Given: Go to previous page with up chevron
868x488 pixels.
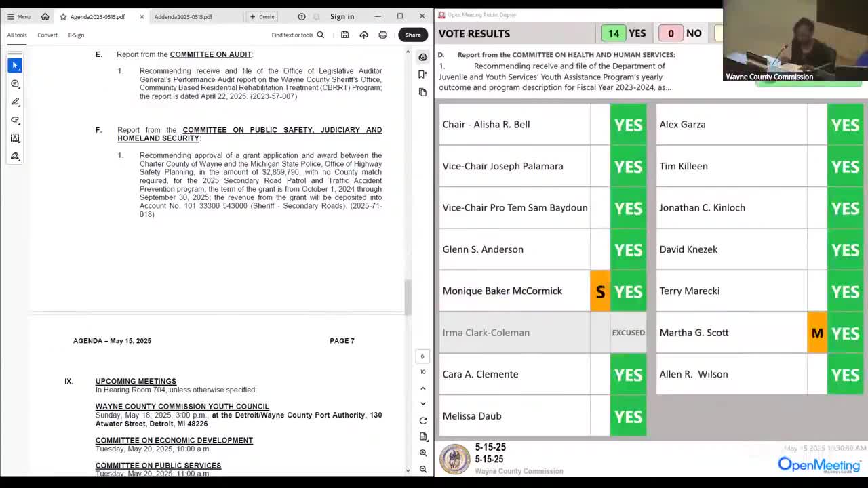Looking at the screenshot, I should click(422, 388).
